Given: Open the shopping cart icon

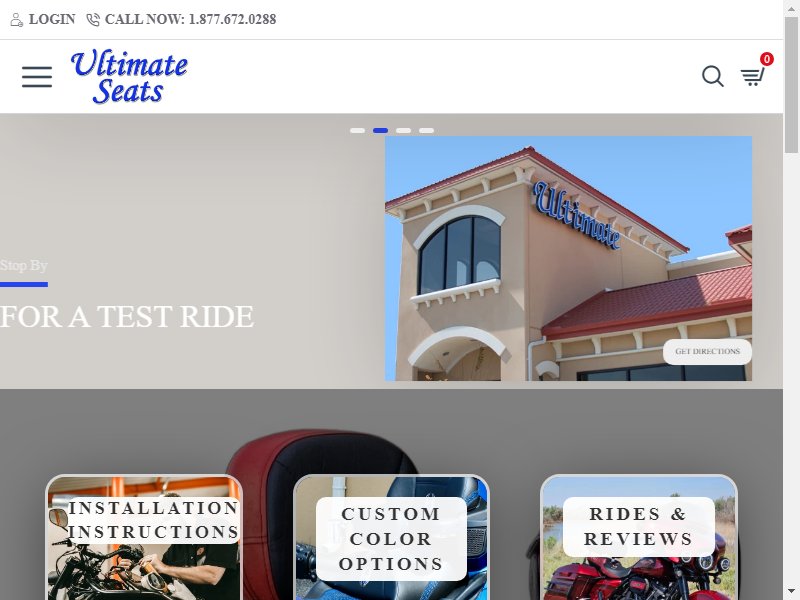Looking at the screenshot, I should tap(753, 77).
